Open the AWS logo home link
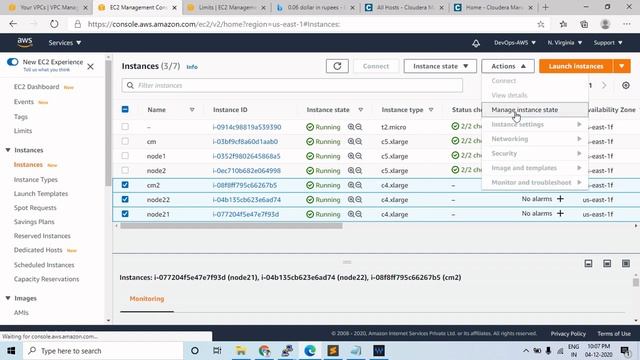Image resolution: width=640 pixels, height=360 pixels. [x=24, y=42]
